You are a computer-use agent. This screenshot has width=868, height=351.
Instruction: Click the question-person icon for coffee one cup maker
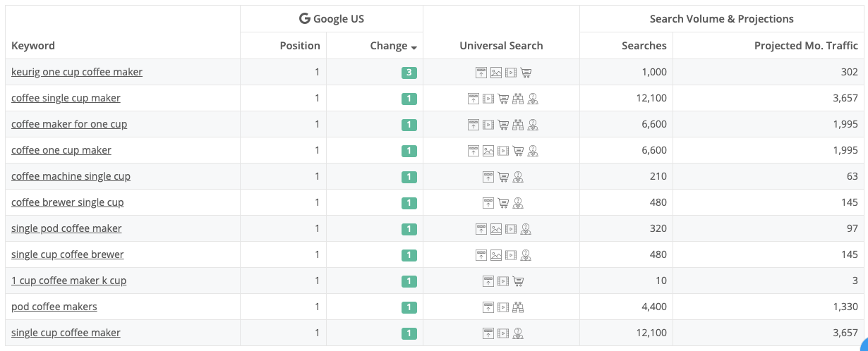[x=533, y=150]
